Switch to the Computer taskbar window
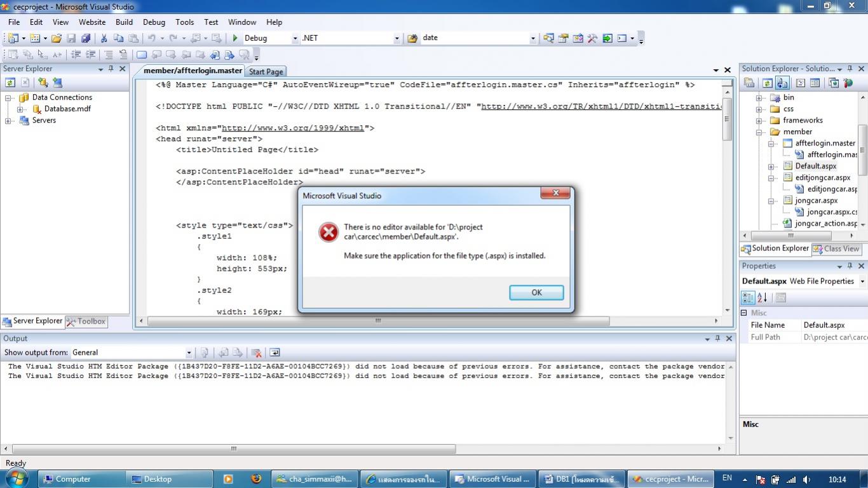Viewport: 868px width, 488px height. pos(83,479)
